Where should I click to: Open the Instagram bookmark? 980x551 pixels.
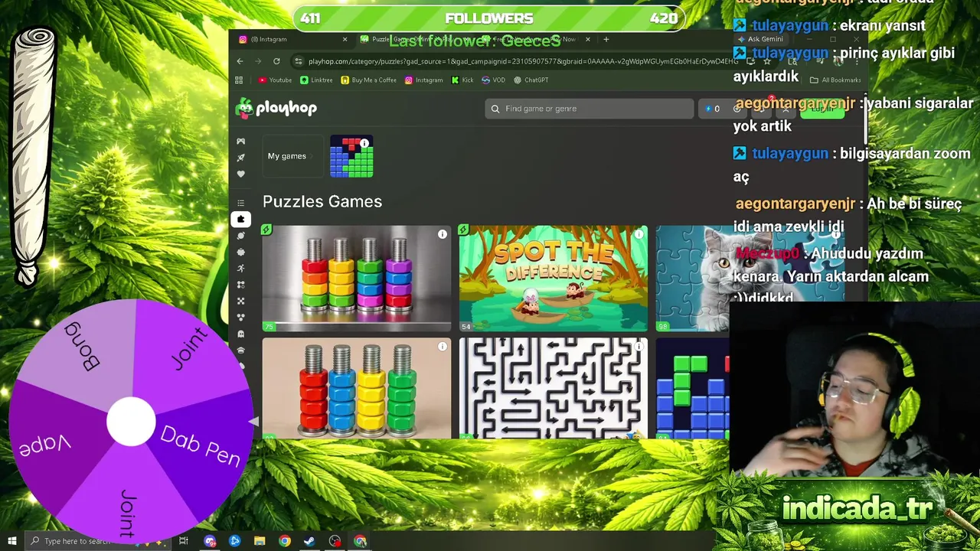coord(423,80)
